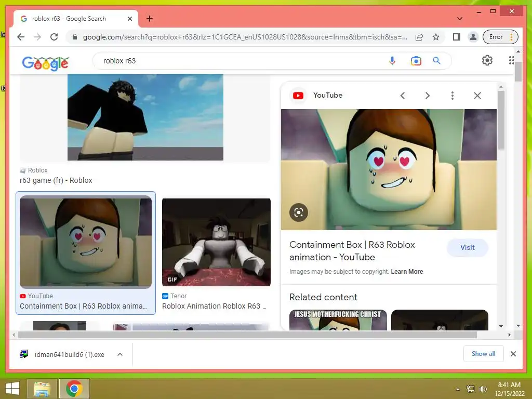Click the browser forward arrow

tap(37, 37)
